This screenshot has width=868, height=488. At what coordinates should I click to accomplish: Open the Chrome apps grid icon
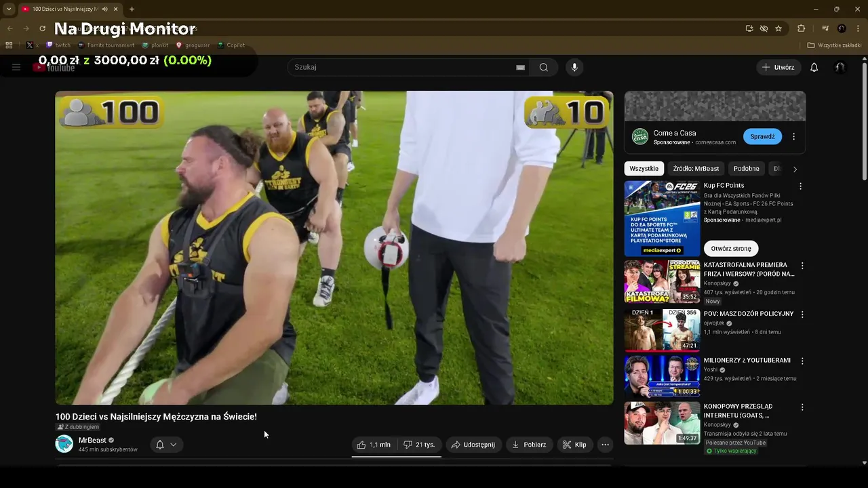coord(9,45)
